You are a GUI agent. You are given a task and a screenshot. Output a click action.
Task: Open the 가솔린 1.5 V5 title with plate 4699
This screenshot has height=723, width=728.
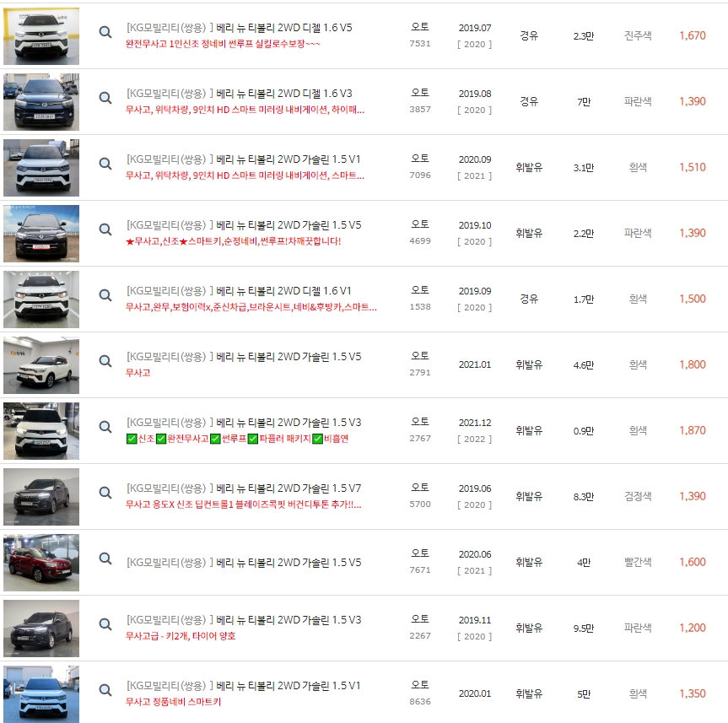(243, 225)
